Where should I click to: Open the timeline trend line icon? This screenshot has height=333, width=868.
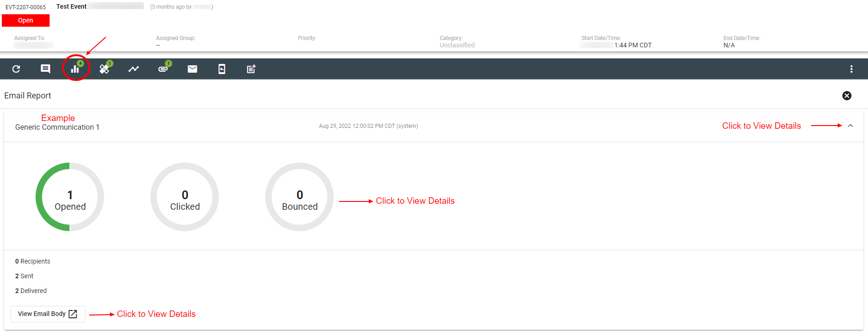pos(134,69)
